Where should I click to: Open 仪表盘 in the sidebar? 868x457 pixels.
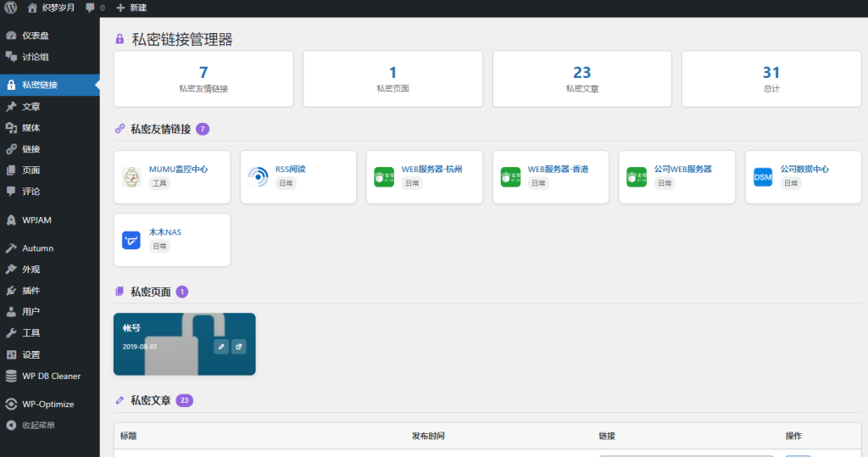(35, 36)
